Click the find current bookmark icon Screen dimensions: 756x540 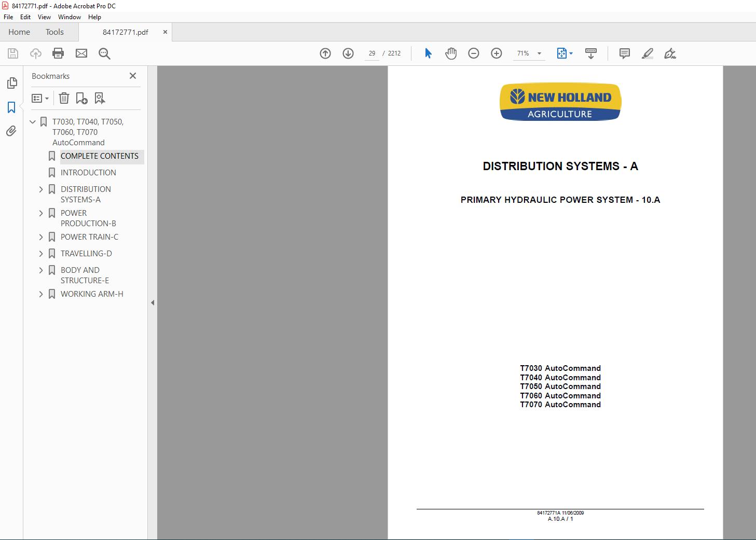(100, 98)
